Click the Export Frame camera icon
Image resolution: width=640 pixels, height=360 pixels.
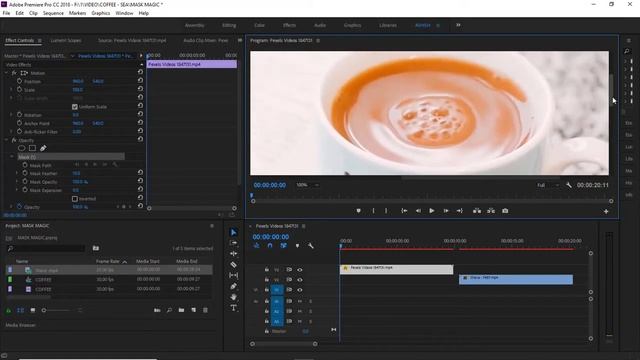pyautogui.click(x=505, y=211)
